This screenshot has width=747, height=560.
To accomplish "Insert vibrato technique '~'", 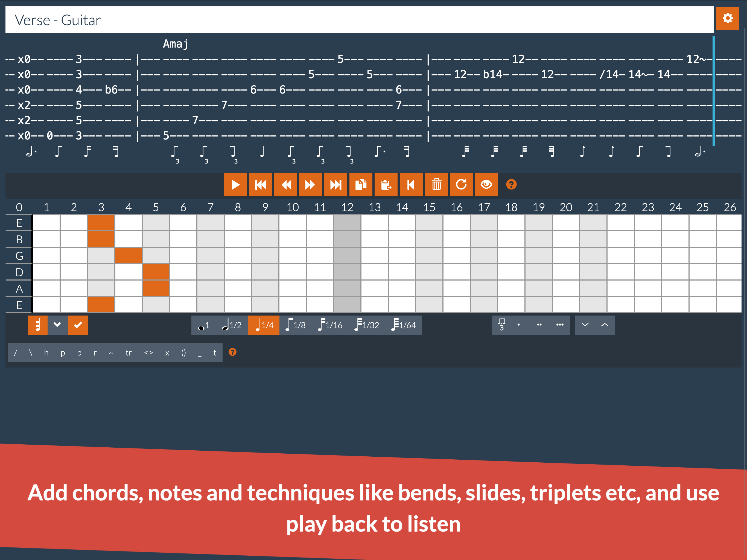I will (111, 353).
